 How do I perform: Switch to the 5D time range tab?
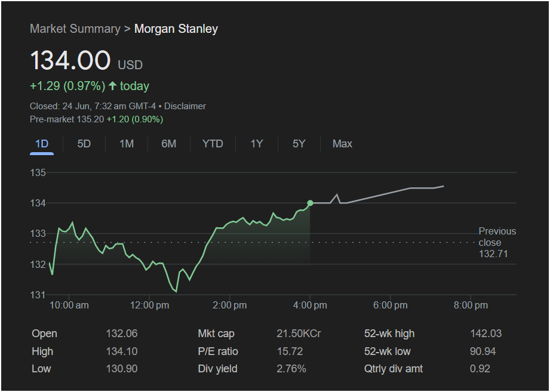(84, 144)
